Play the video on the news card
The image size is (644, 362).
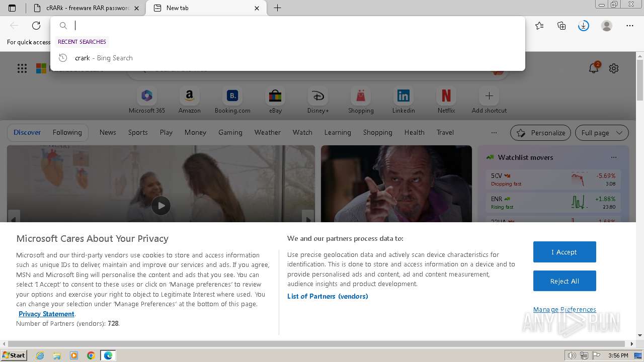(161, 206)
